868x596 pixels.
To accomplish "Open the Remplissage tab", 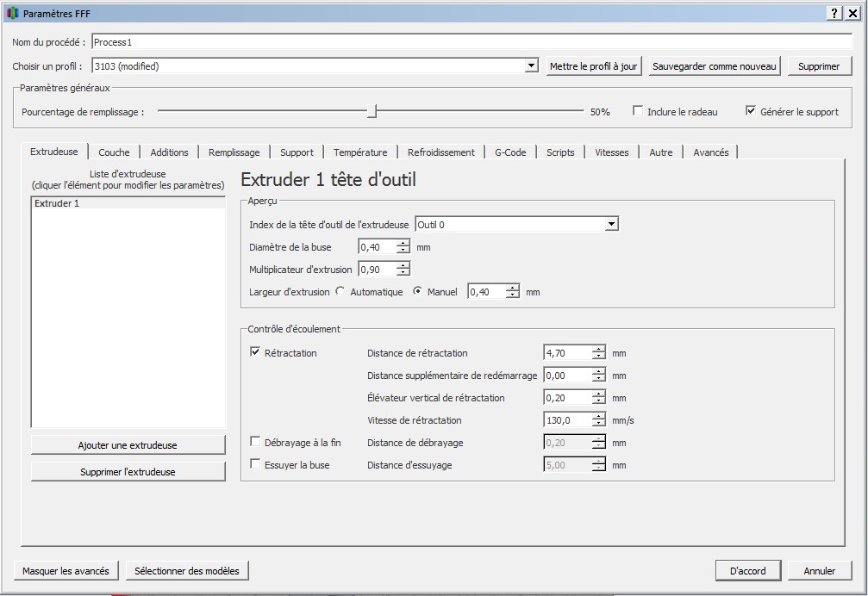I will pos(234,152).
